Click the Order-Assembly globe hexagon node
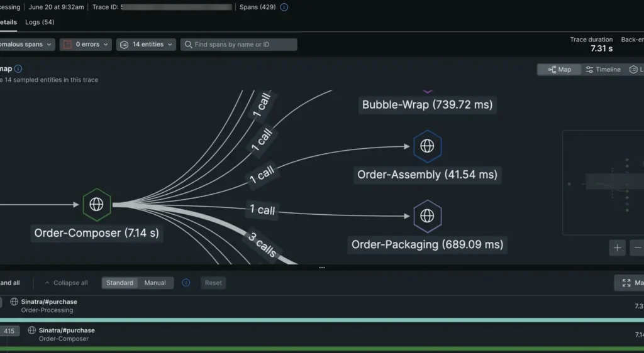The image size is (644, 353). pyautogui.click(x=427, y=146)
